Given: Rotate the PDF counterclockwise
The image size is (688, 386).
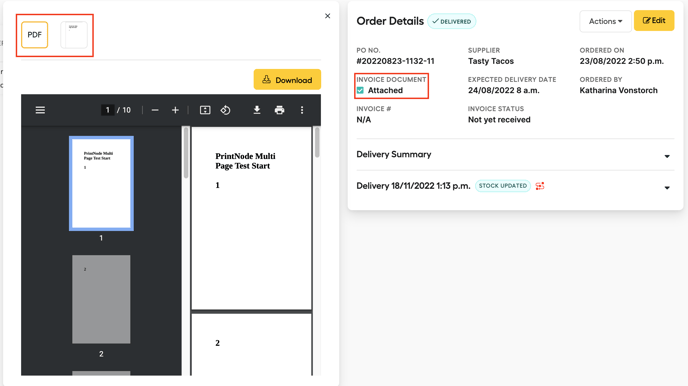Looking at the screenshot, I should (x=226, y=110).
